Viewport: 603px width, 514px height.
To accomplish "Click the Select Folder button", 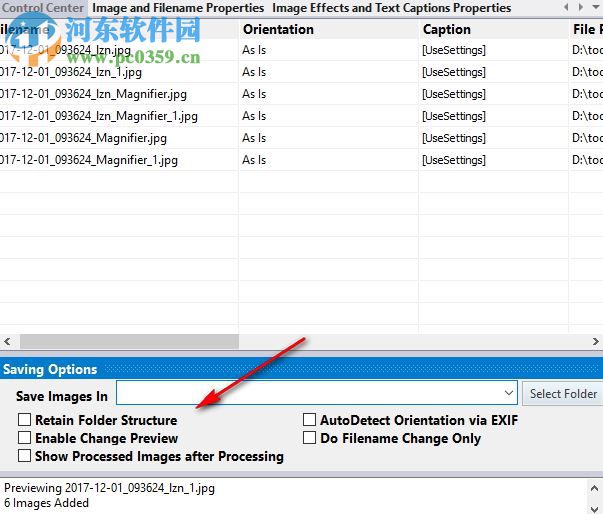I will [563, 394].
